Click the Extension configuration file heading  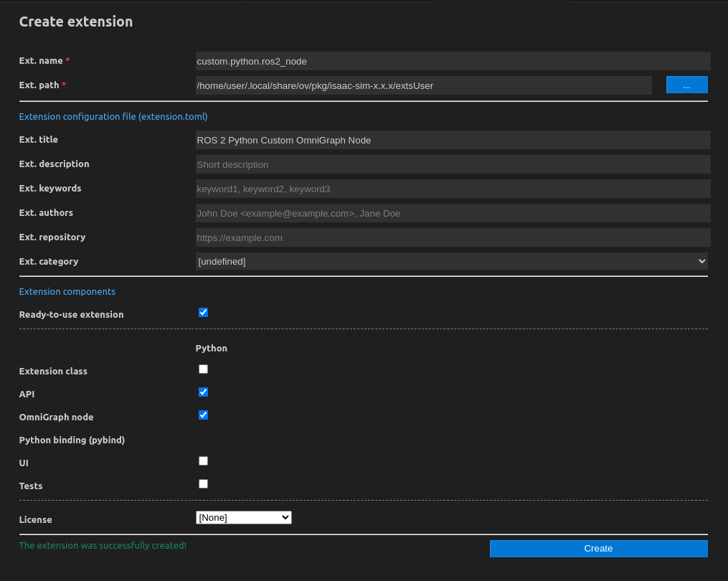[113, 116]
